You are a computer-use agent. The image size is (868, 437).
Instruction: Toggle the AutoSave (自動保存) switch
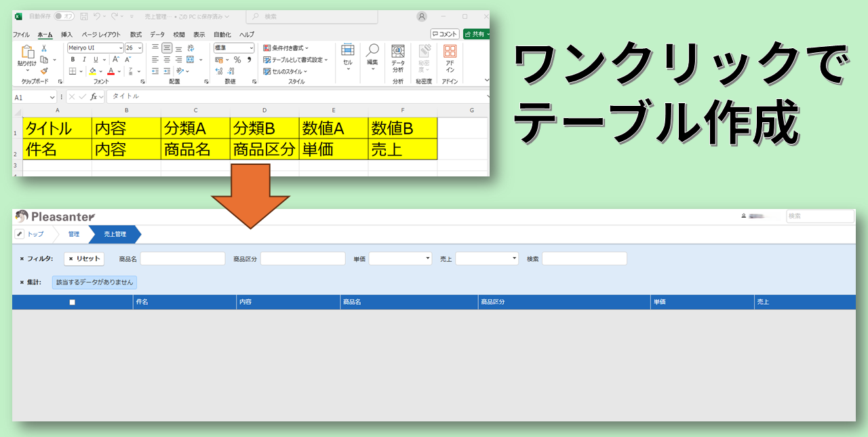64,16
